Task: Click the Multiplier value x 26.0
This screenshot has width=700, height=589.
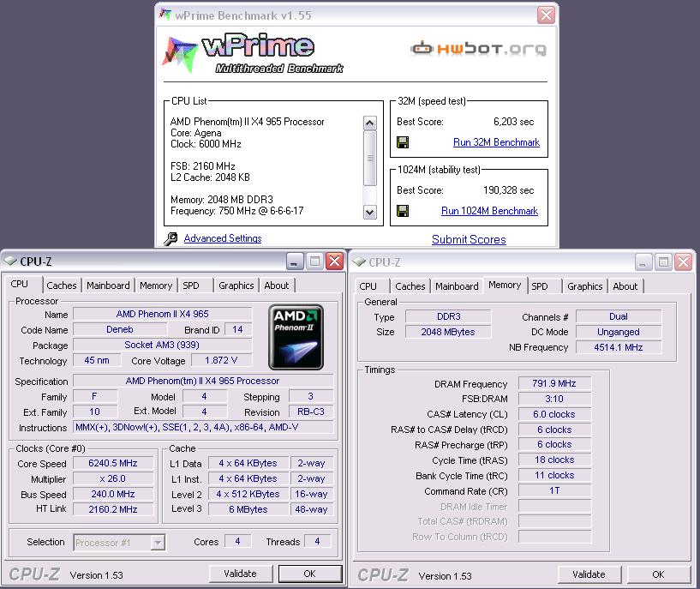Action: pyautogui.click(x=113, y=478)
